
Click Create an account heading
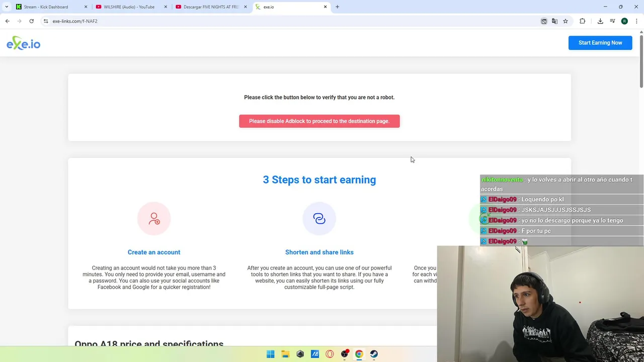pyautogui.click(x=154, y=252)
